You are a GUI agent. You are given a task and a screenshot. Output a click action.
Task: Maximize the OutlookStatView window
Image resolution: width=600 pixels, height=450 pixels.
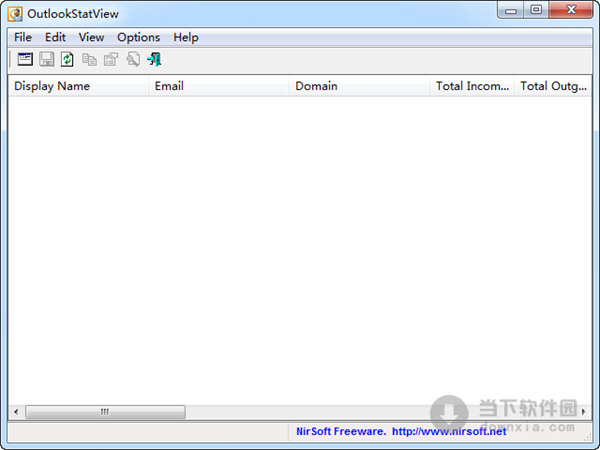(536, 10)
